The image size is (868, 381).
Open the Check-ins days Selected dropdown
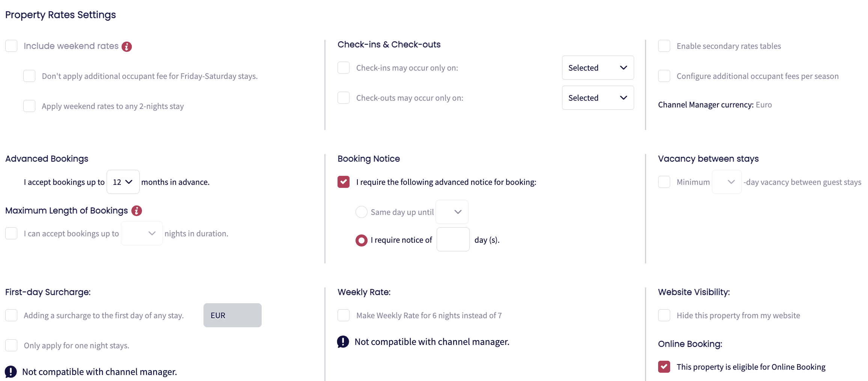[598, 68]
